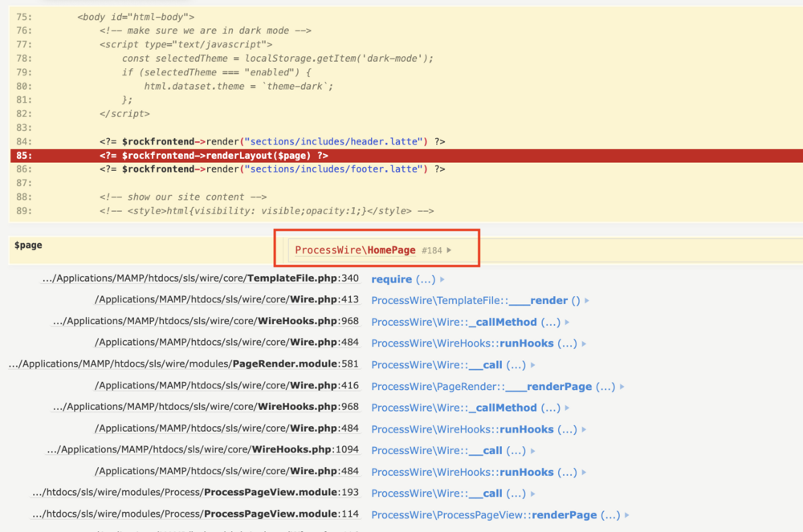
Task: Click the arrow after TemplateFile::___render ()
Action: [587, 301]
